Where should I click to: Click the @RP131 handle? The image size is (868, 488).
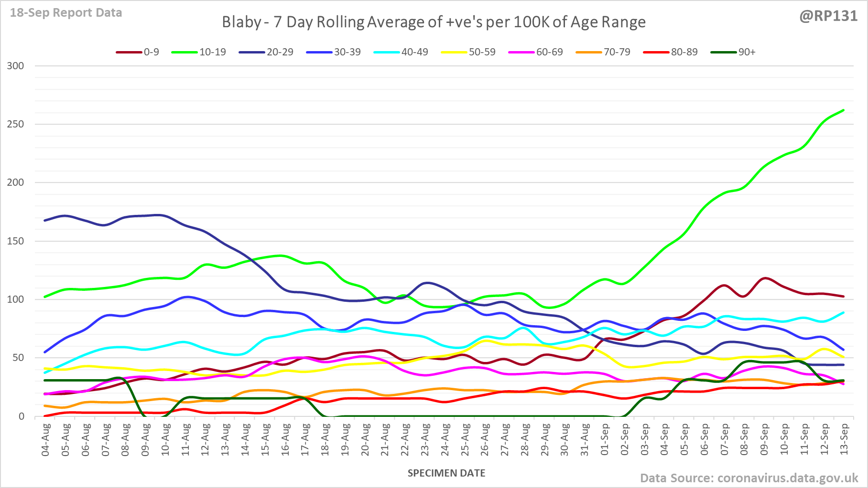coord(828,16)
